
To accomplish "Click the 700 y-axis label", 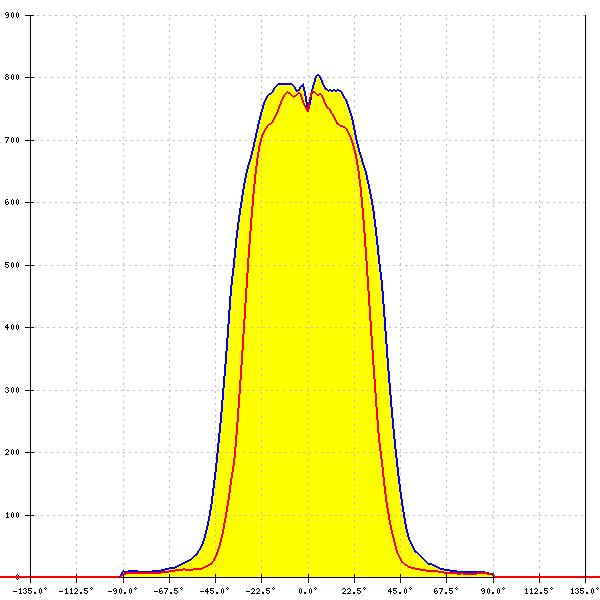I will (x=12, y=140).
